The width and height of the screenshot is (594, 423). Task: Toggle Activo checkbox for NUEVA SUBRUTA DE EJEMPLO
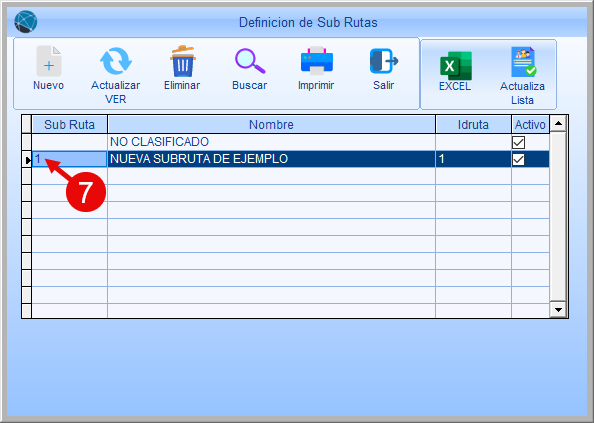point(518,159)
